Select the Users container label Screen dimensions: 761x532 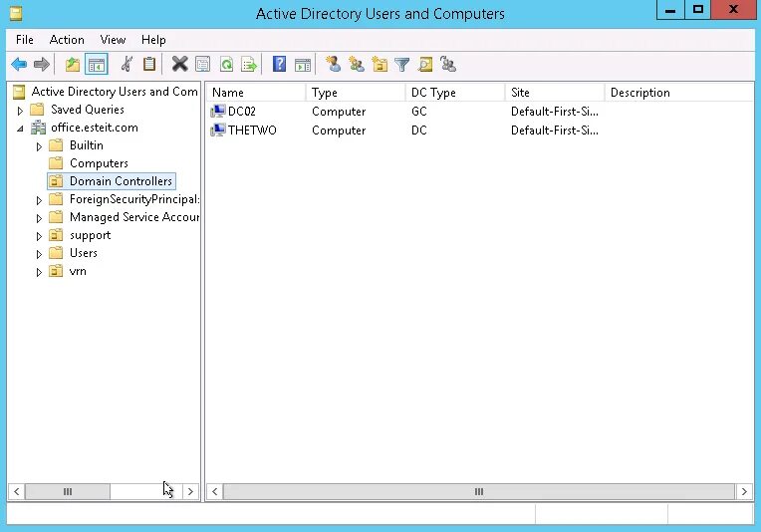(x=84, y=253)
